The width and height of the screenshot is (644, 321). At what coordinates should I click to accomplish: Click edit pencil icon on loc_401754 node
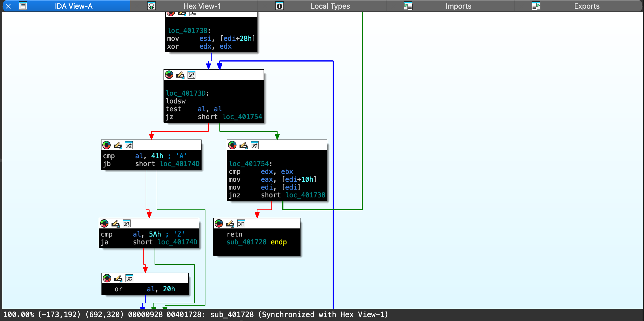[243, 145]
